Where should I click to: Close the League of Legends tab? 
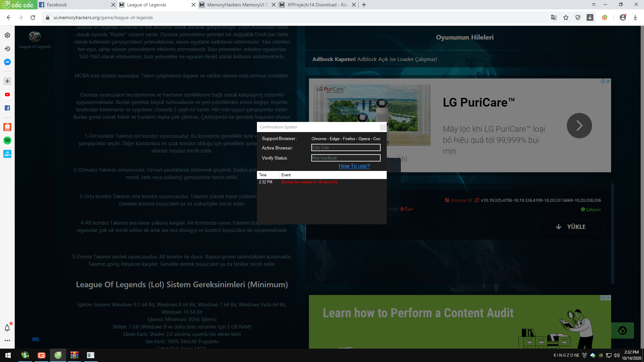click(194, 5)
